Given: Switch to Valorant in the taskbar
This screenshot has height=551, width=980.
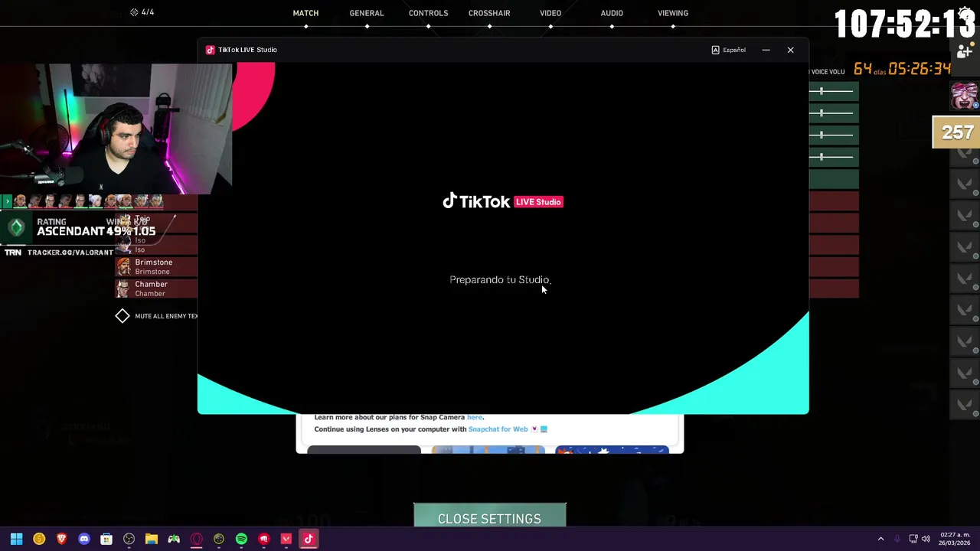Looking at the screenshot, I should click(286, 539).
